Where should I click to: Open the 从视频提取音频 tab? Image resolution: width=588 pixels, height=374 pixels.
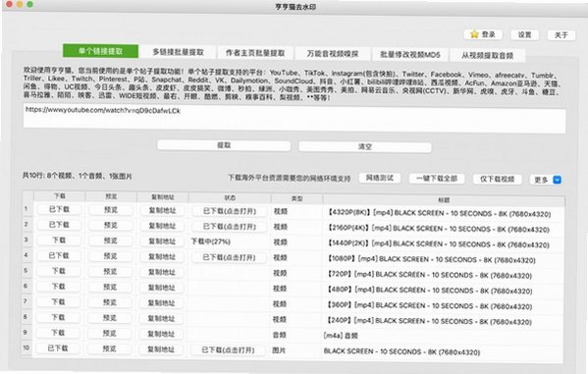point(487,56)
